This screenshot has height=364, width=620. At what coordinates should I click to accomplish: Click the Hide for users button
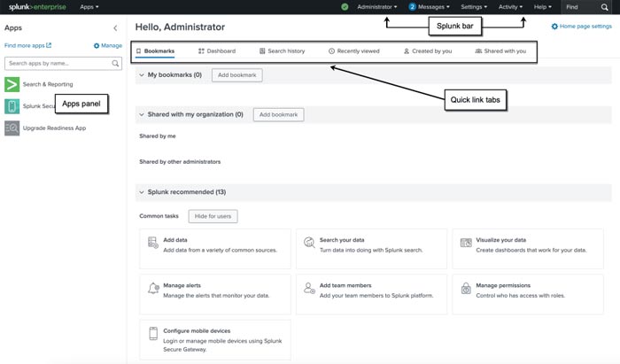pos(213,216)
